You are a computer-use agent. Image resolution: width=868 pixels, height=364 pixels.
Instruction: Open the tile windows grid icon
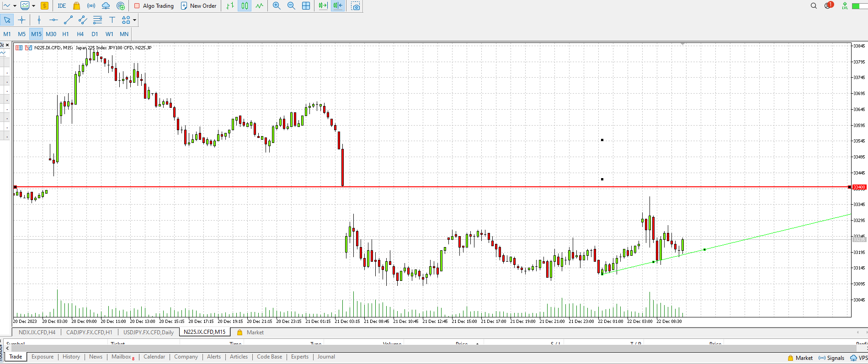click(306, 6)
